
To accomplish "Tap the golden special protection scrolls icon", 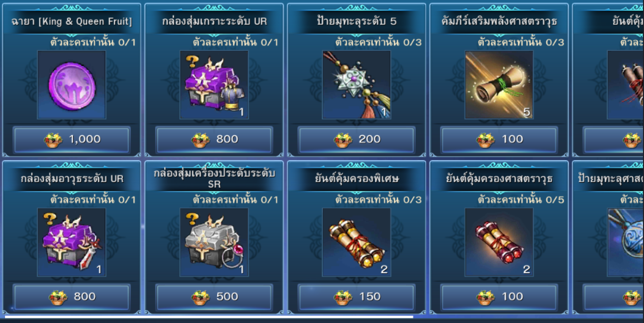I will click(x=356, y=242).
